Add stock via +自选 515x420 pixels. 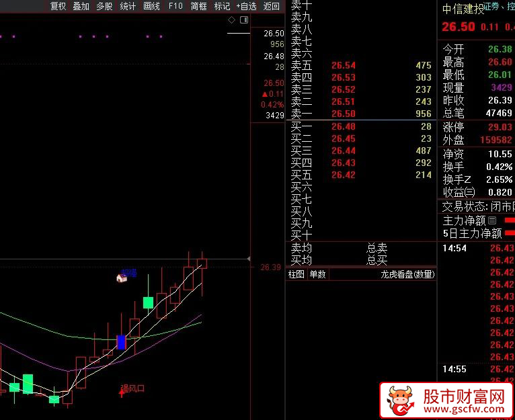click(x=246, y=6)
